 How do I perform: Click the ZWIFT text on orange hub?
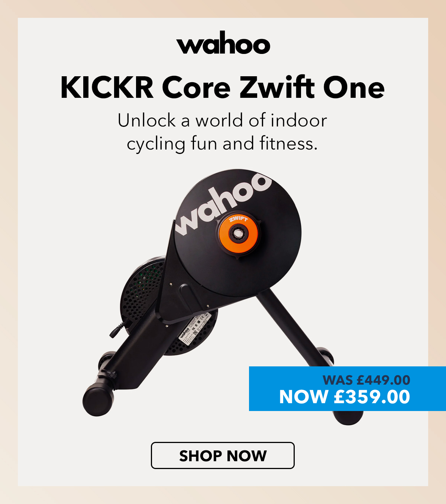point(238,219)
